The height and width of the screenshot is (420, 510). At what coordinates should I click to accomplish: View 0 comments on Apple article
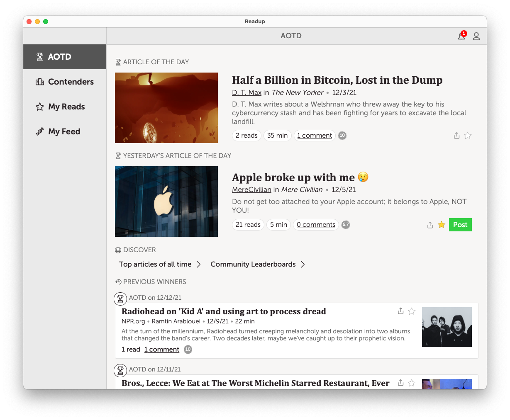click(316, 225)
